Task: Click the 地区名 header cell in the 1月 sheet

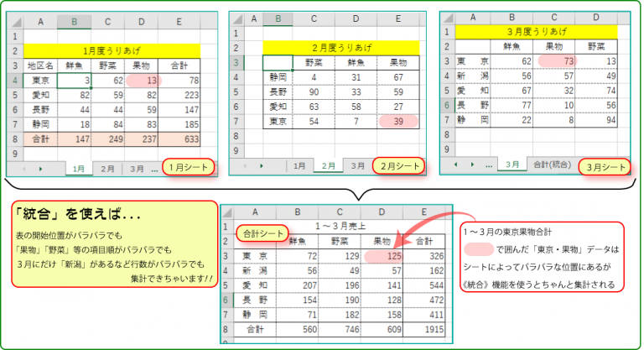Action: tap(40, 65)
